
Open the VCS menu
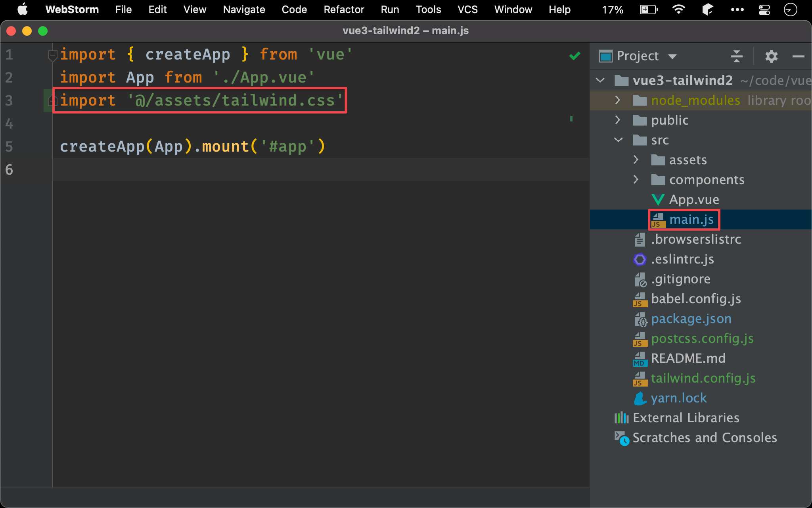(467, 10)
